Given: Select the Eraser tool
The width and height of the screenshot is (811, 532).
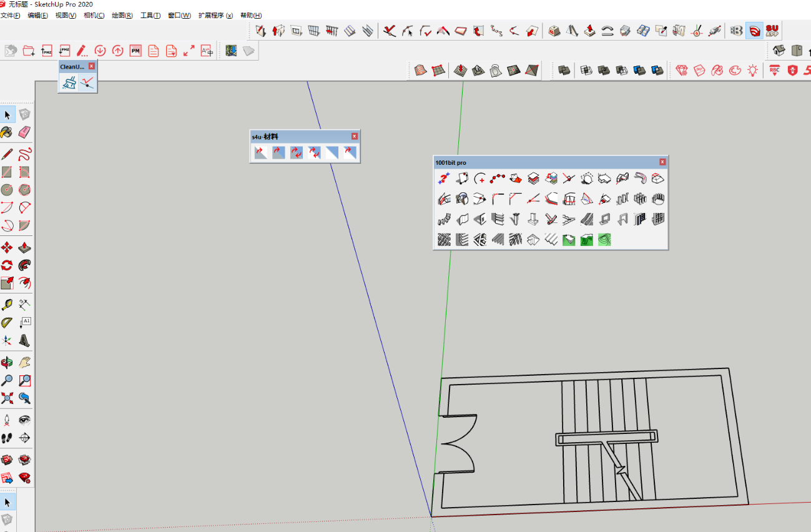Looking at the screenshot, I should [x=24, y=132].
